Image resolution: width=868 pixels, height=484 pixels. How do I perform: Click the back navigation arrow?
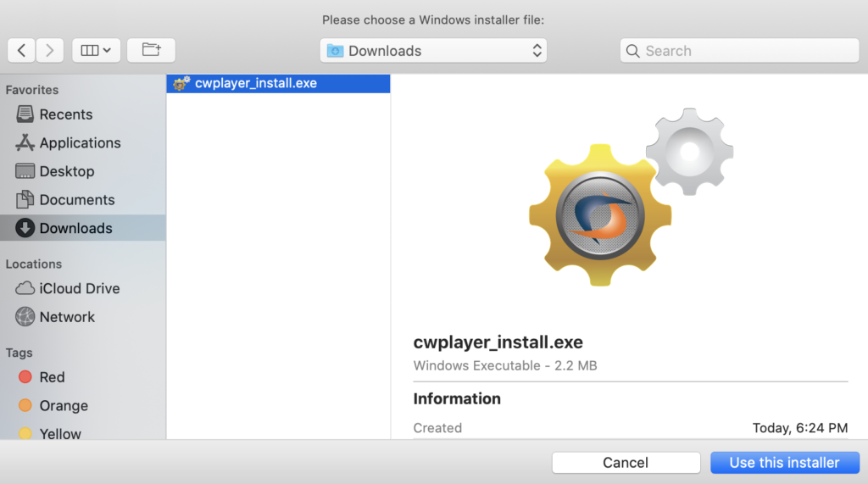click(x=21, y=50)
